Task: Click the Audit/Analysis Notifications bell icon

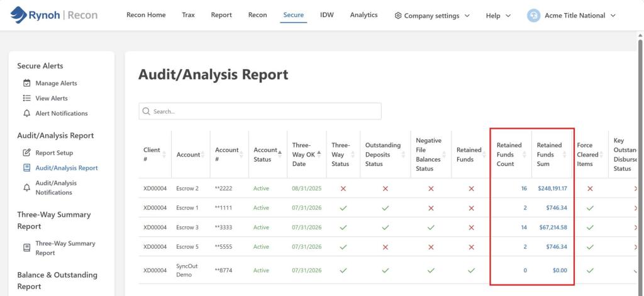Action: point(26,188)
